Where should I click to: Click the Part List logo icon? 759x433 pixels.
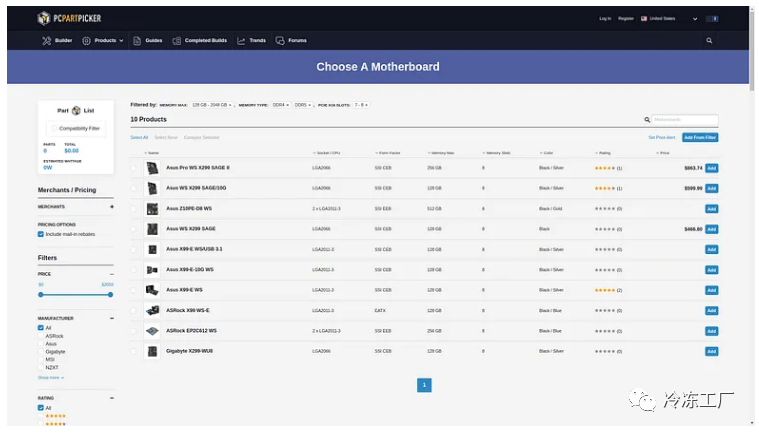click(76, 111)
